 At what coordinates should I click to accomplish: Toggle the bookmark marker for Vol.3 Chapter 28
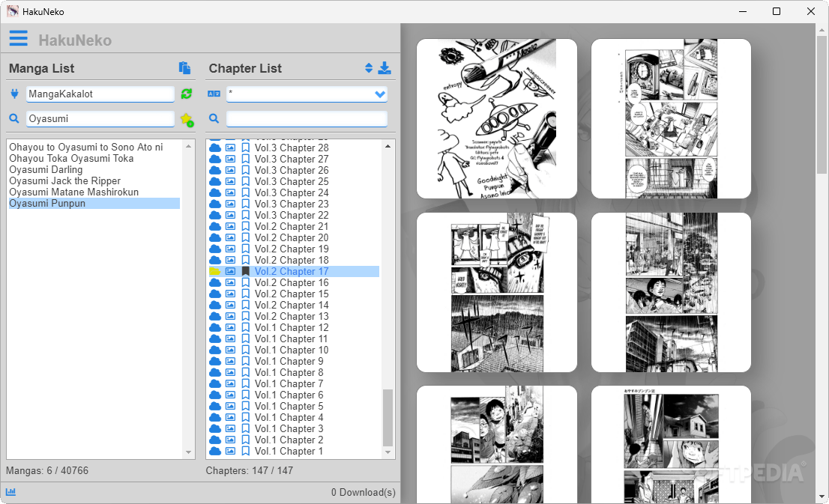pyautogui.click(x=245, y=148)
